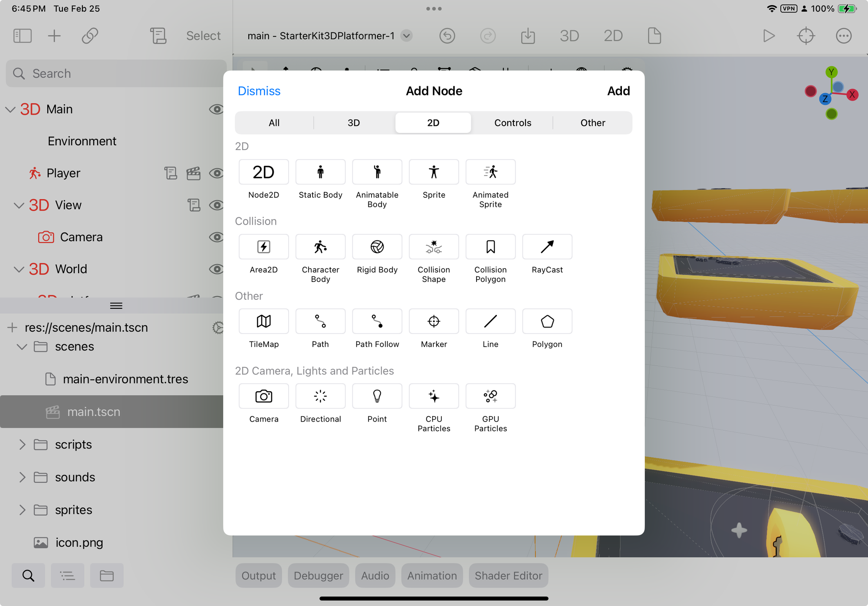Image resolution: width=868 pixels, height=606 pixels.
Task: Select the Area2D node icon
Action: point(263,247)
